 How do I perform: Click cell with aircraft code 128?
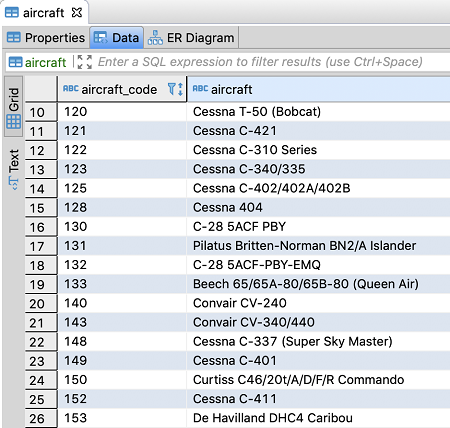coord(122,207)
